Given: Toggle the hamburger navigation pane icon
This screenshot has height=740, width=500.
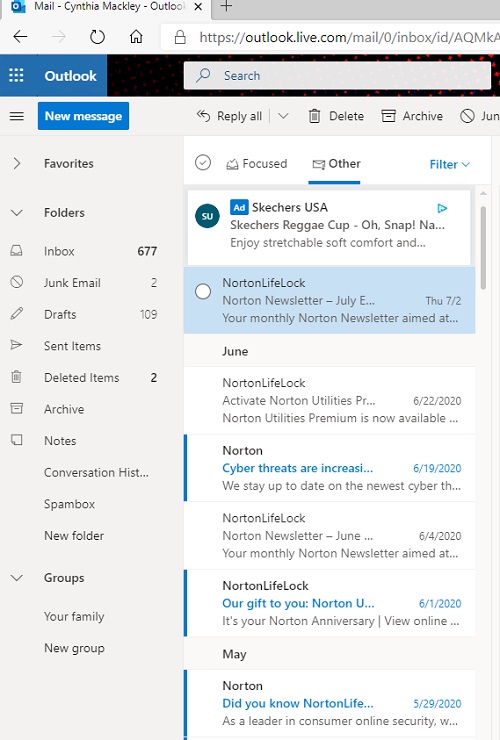Looking at the screenshot, I should pyautogui.click(x=17, y=116).
